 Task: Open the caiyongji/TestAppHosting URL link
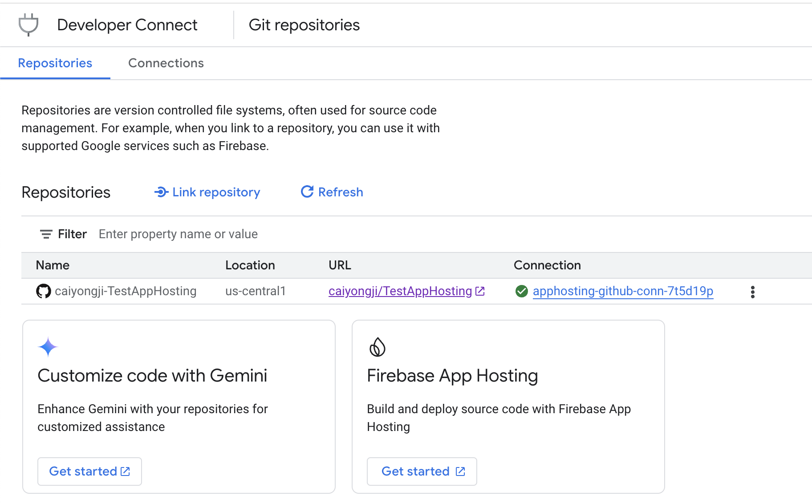point(406,291)
